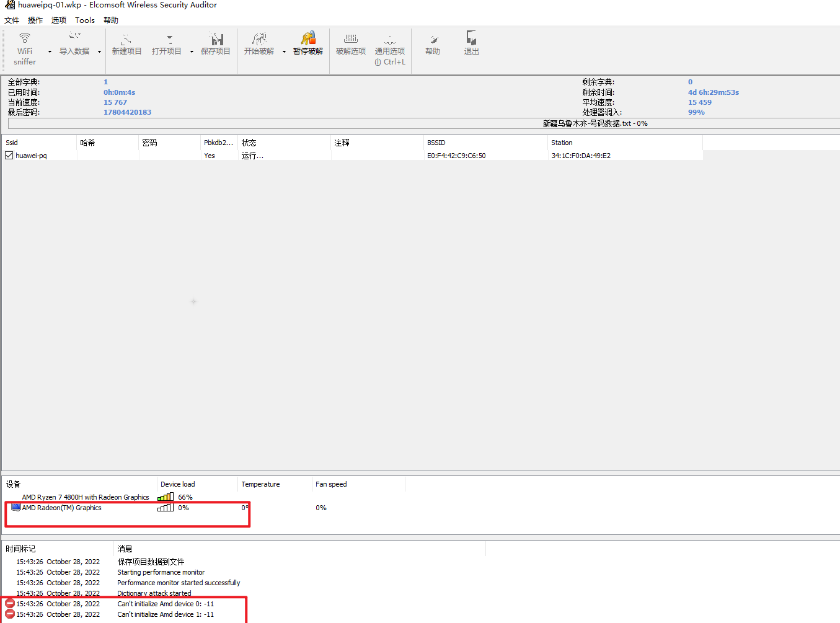Click the last password value 17804420183
This screenshot has height=623, width=840.
tap(127, 112)
